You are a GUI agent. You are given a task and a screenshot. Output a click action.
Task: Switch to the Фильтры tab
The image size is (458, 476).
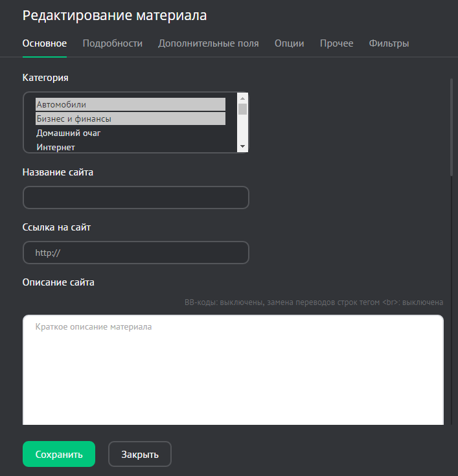tap(389, 43)
